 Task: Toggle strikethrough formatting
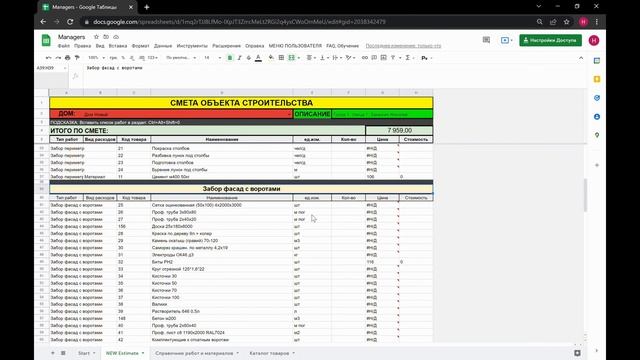point(249,58)
